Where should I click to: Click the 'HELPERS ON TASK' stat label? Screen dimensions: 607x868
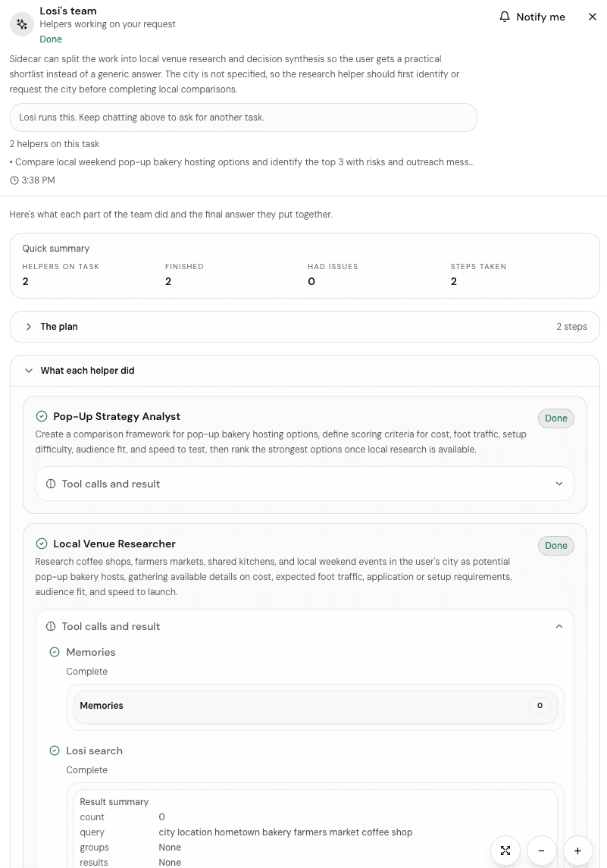(x=61, y=266)
